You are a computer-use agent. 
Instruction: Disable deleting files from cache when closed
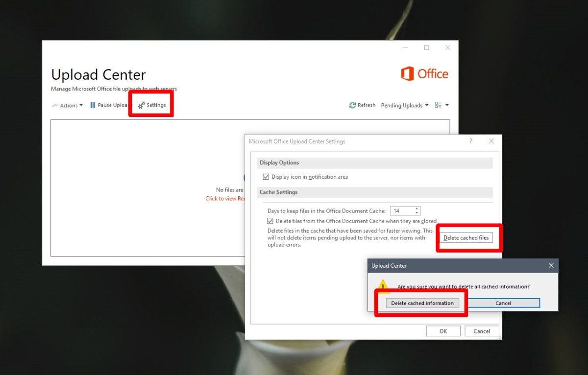[x=270, y=221]
